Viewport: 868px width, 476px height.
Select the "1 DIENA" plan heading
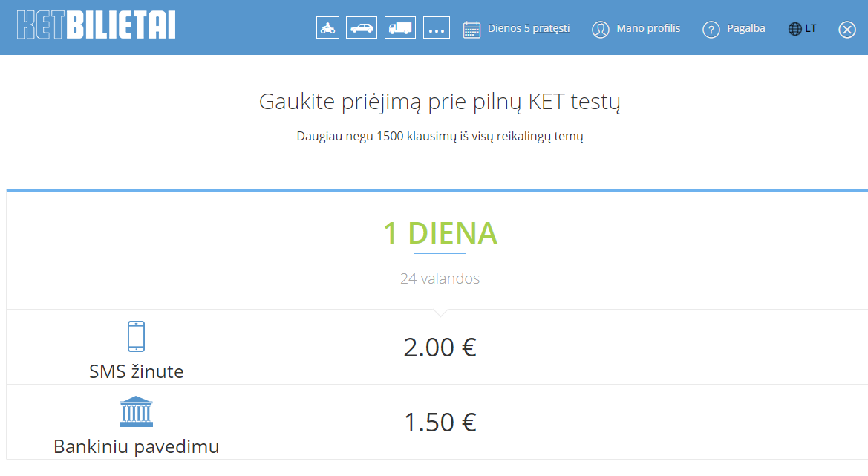point(440,234)
